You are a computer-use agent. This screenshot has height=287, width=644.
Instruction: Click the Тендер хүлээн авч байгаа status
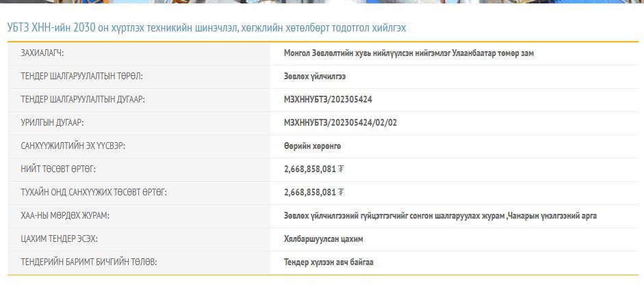coord(329,262)
